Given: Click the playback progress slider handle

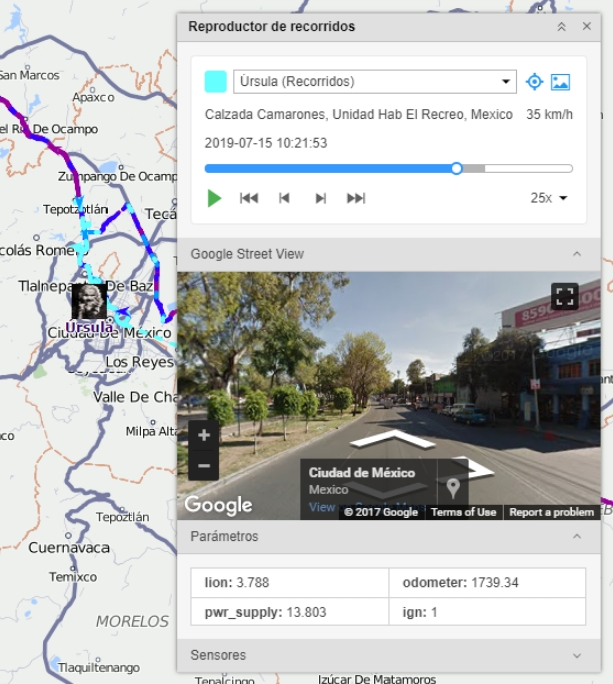Looking at the screenshot, I should tap(457, 168).
